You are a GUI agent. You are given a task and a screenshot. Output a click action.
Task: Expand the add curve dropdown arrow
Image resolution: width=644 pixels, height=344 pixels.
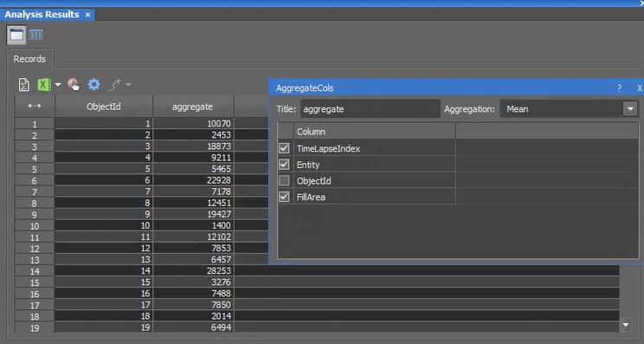129,85
